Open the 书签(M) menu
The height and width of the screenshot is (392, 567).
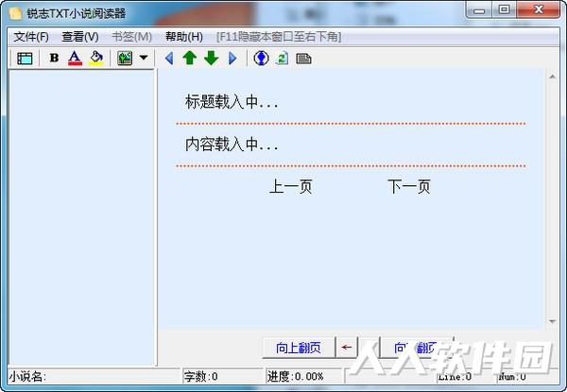[x=131, y=37]
